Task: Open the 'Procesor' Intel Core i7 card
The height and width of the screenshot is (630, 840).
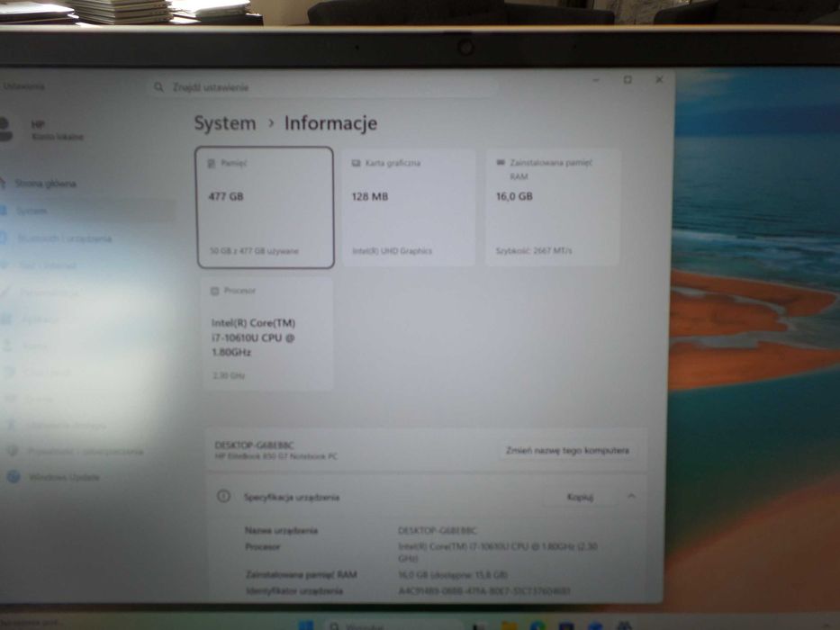Action: (x=266, y=333)
